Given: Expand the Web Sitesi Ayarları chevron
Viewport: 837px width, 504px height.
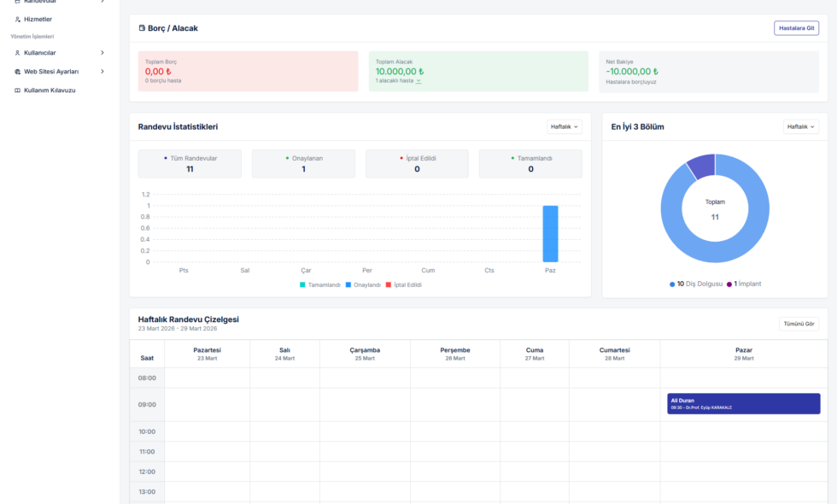Looking at the screenshot, I should [x=102, y=72].
